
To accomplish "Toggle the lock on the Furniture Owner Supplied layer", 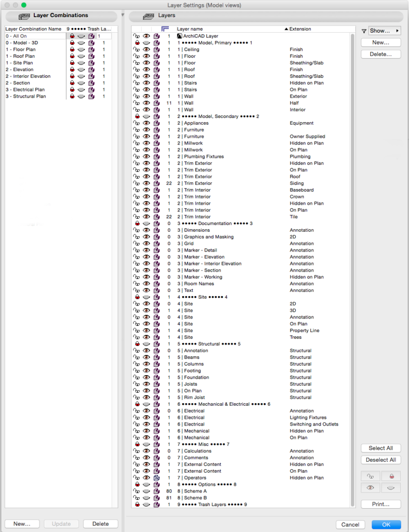I will coord(137,137).
